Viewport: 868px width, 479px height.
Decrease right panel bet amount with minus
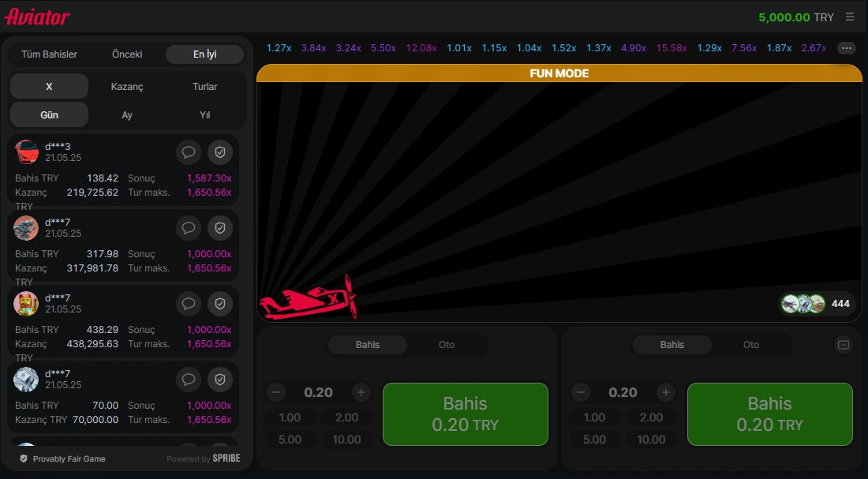[x=581, y=393]
